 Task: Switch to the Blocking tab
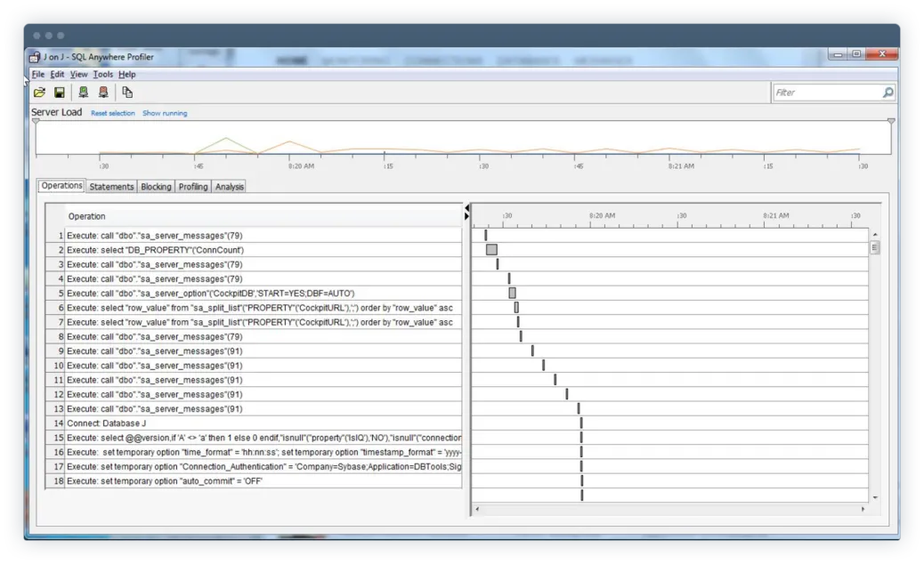point(156,187)
